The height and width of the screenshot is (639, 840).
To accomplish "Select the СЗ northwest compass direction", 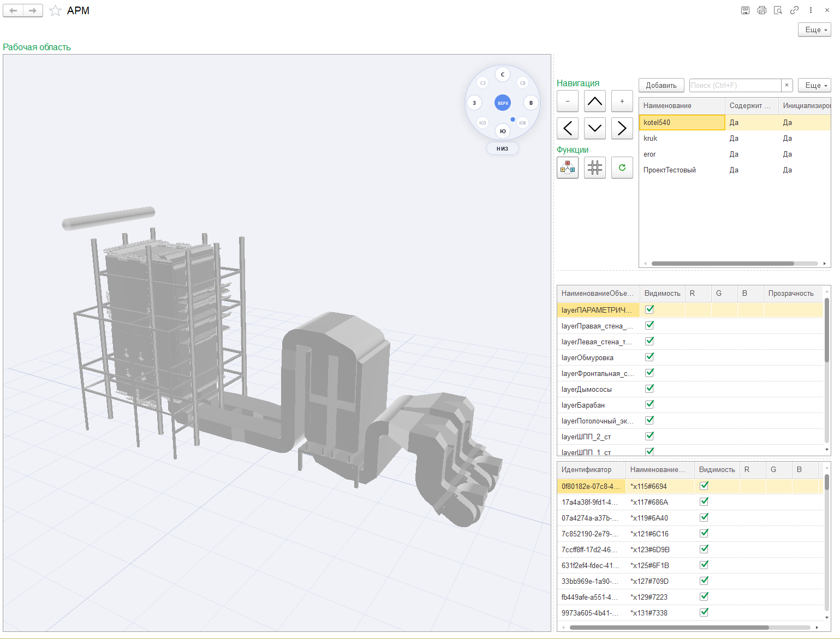I will [482, 83].
